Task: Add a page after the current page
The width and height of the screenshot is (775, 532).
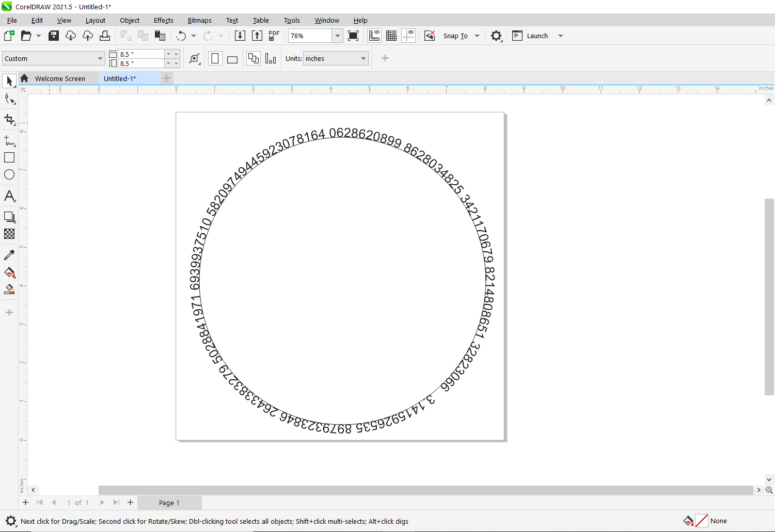Action: [130, 503]
